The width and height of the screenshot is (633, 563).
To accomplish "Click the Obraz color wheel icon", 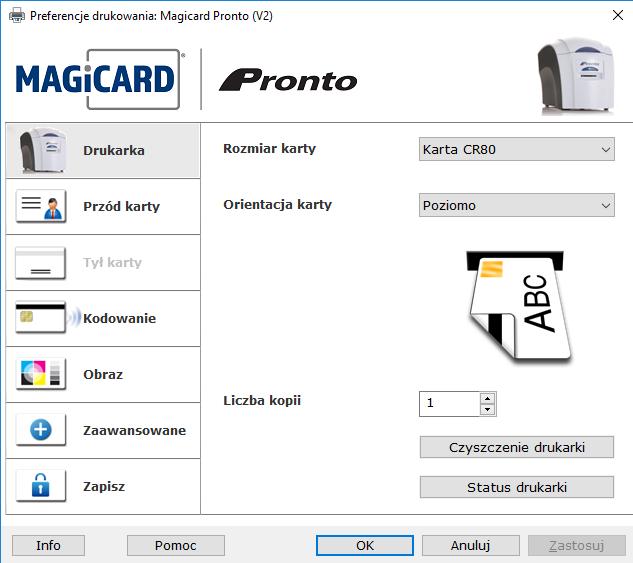I will point(40,374).
